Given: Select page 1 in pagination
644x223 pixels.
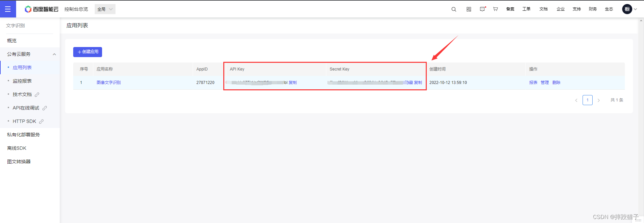Looking at the screenshot, I should 588,100.
